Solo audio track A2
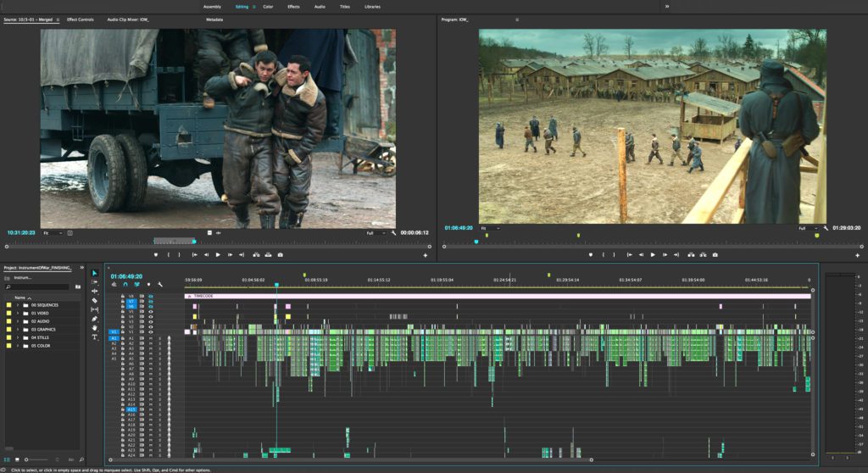The height and width of the screenshot is (473, 868). (160, 343)
